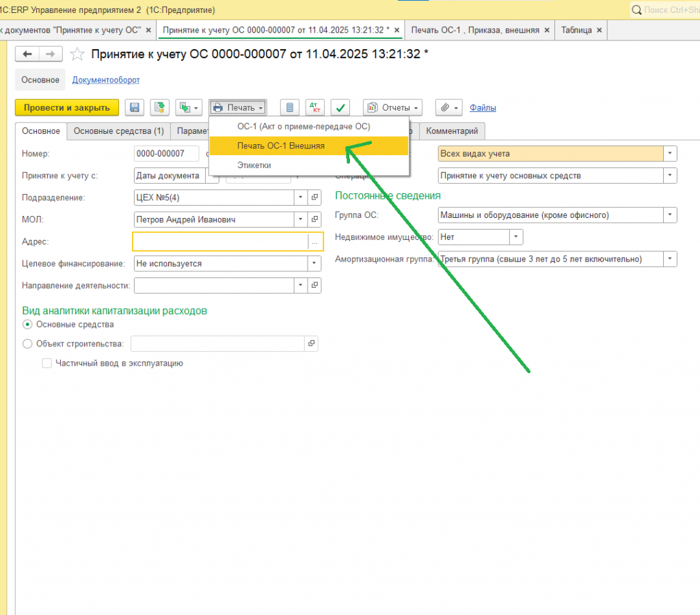Expand the Принятие к учету основных средств dropdown
The width and height of the screenshot is (700, 615).
point(670,176)
